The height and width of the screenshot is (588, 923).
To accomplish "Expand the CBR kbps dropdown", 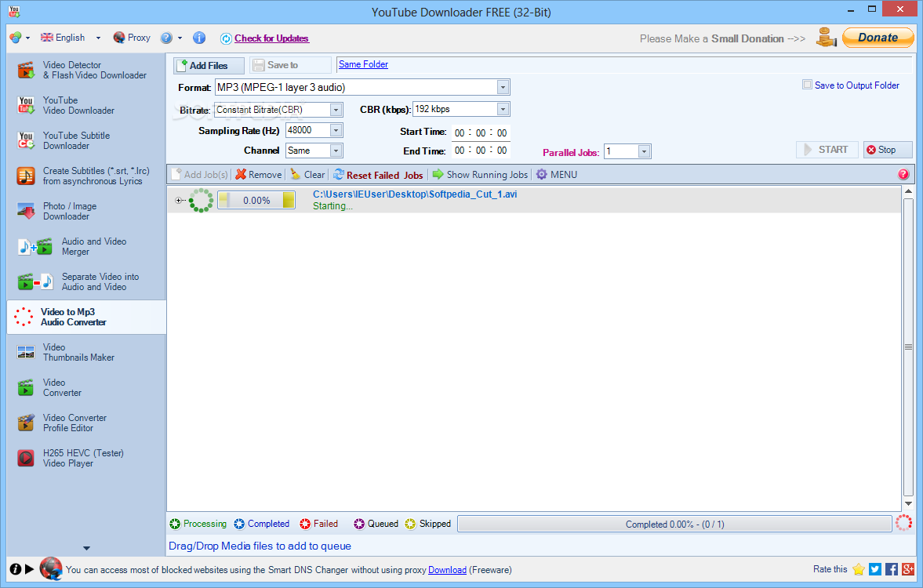I will pyautogui.click(x=503, y=110).
